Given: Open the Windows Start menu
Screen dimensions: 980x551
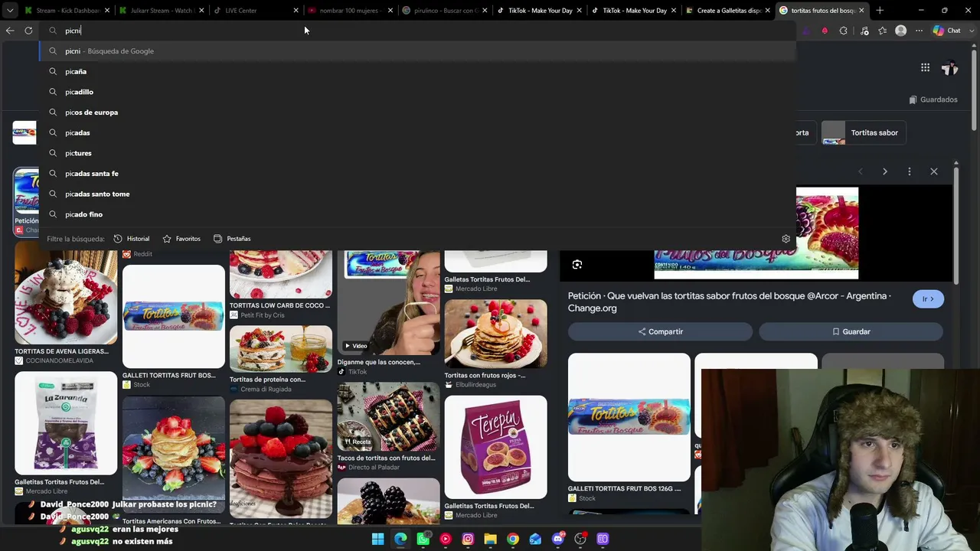Looking at the screenshot, I should (377, 539).
